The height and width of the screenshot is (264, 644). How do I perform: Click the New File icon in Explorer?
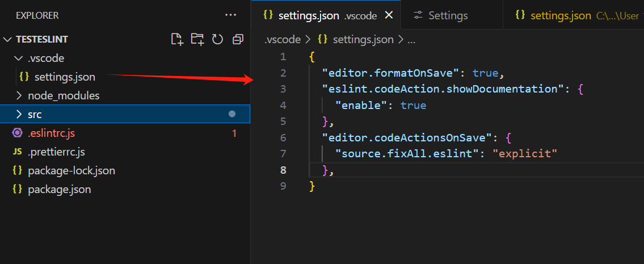click(178, 39)
